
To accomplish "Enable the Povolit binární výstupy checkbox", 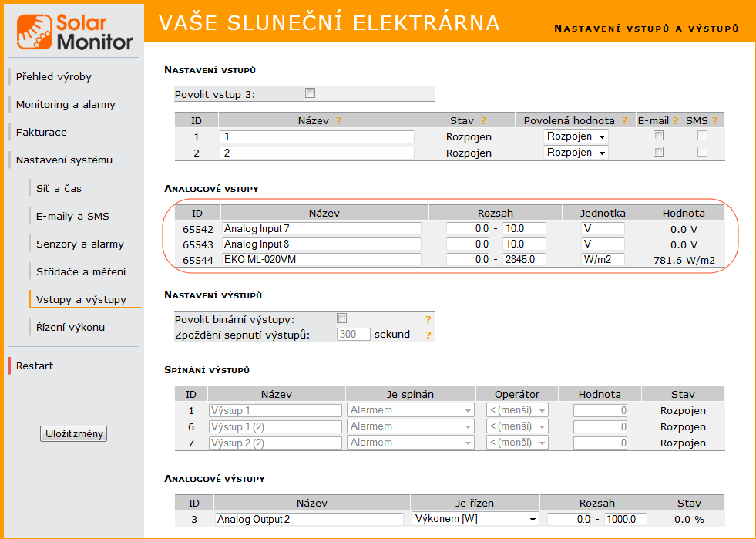I will point(342,318).
